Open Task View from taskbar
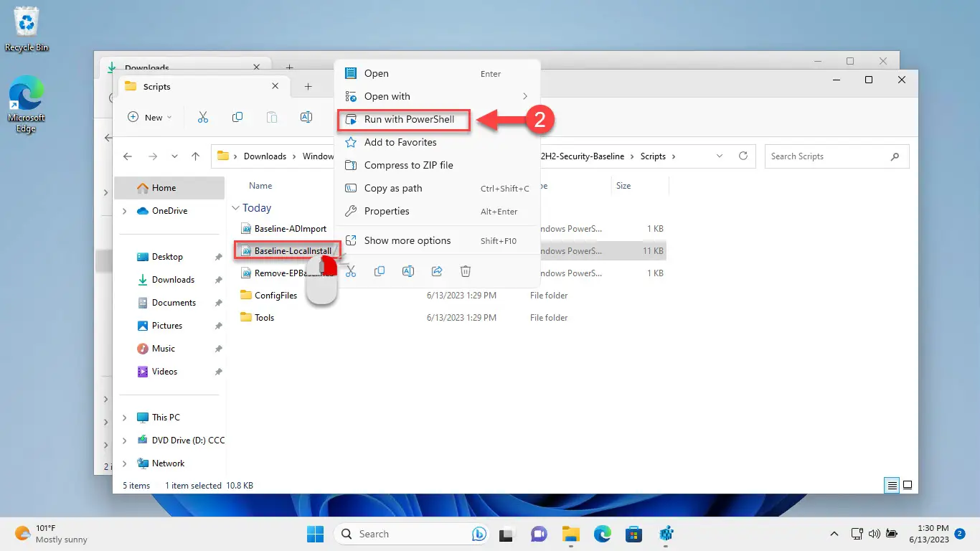Viewport: 980px width, 551px height. click(508, 534)
